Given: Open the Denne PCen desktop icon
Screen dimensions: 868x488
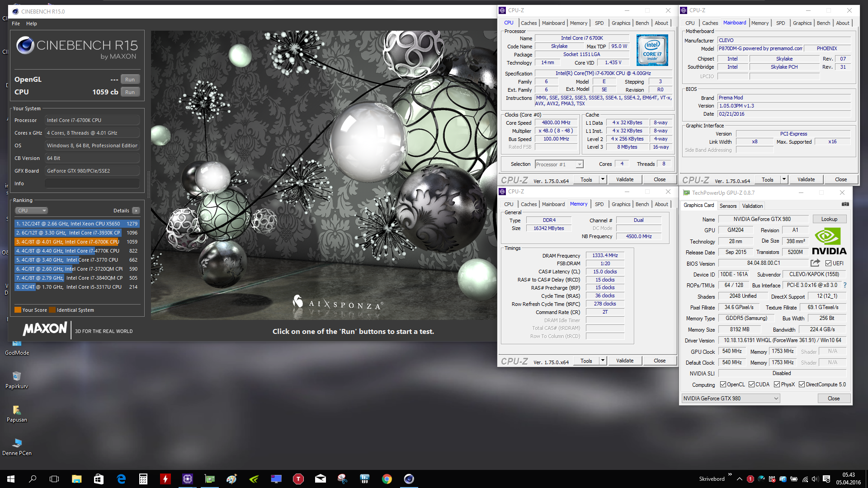Looking at the screenshot, I should point(17,447).
